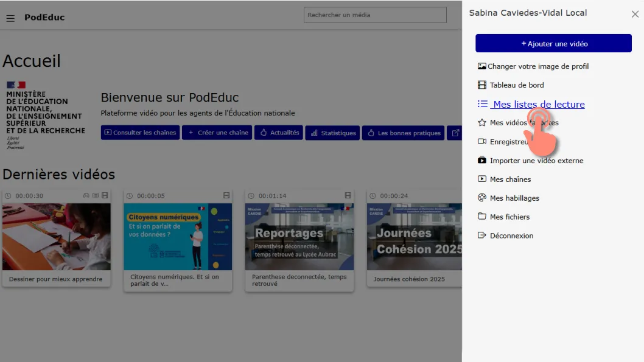Open the Citoyens numériques video thumbnail
Viewport: 644px width, 362px height.
coord(178,237)
